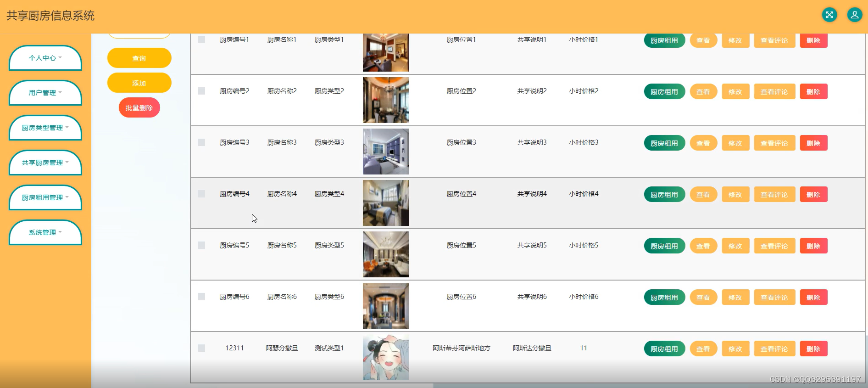Click 查看评论 in 厨房编号2 row
The width and height of the screenshot is (868, 388).
coord(774,92)
